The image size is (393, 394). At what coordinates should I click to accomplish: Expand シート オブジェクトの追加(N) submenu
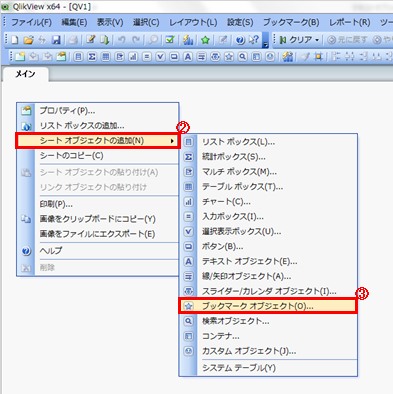[98, 141]
